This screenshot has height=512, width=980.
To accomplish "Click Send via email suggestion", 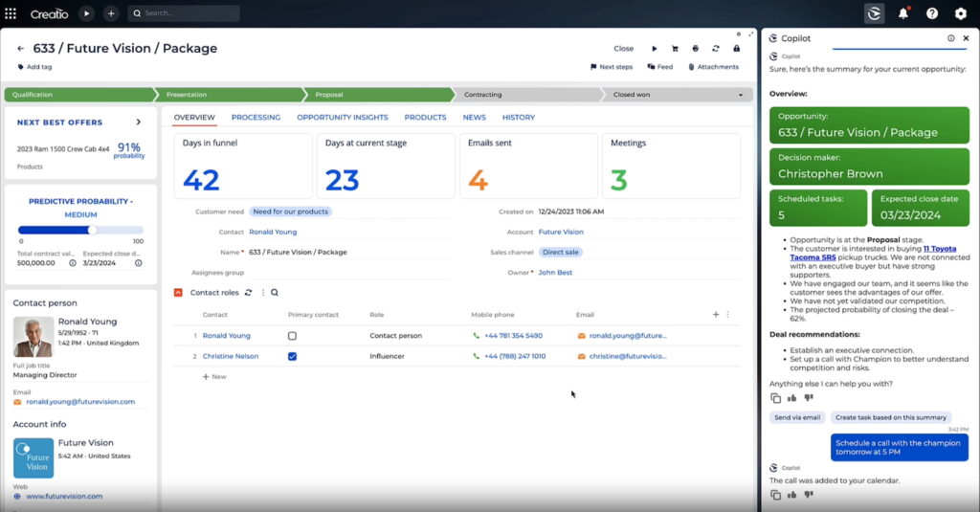I will pos(797,417).
